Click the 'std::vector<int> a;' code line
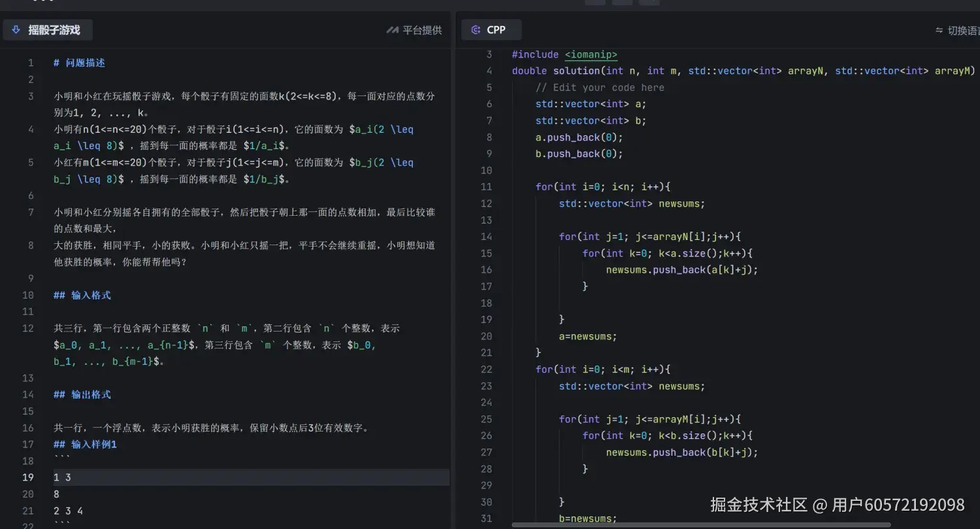The height and width of the screenshot is (529, 980). pyautogui.click(x=591, y=104)
